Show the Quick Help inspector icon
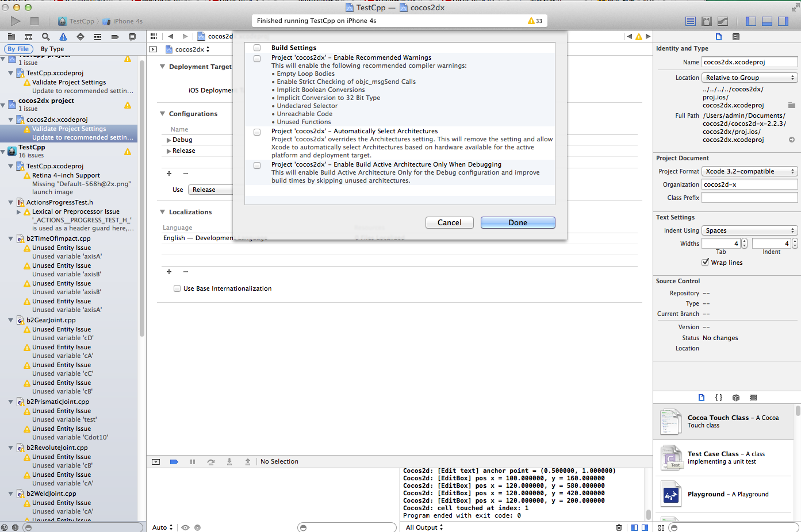The width and height of the screenshot is (801, 532). (x=736, y=36)
